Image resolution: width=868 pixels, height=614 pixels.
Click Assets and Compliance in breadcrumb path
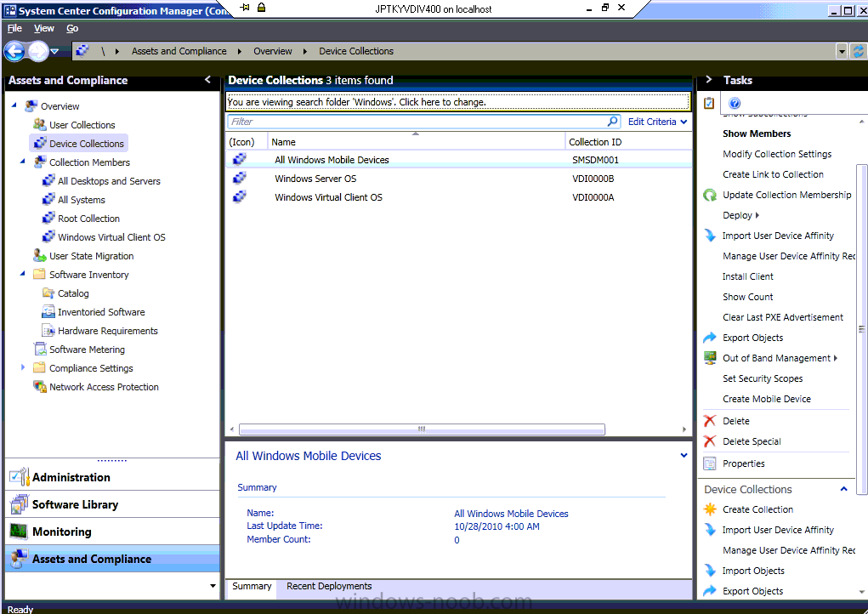(x=179, y=51)
